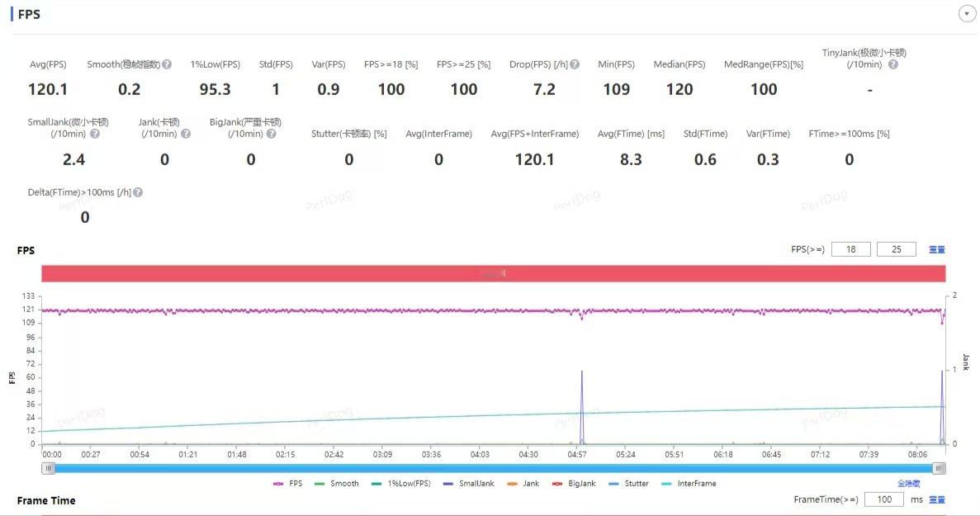
Task: Toggle 1%Low(FPS) series in legend
Action: [400, 484]
